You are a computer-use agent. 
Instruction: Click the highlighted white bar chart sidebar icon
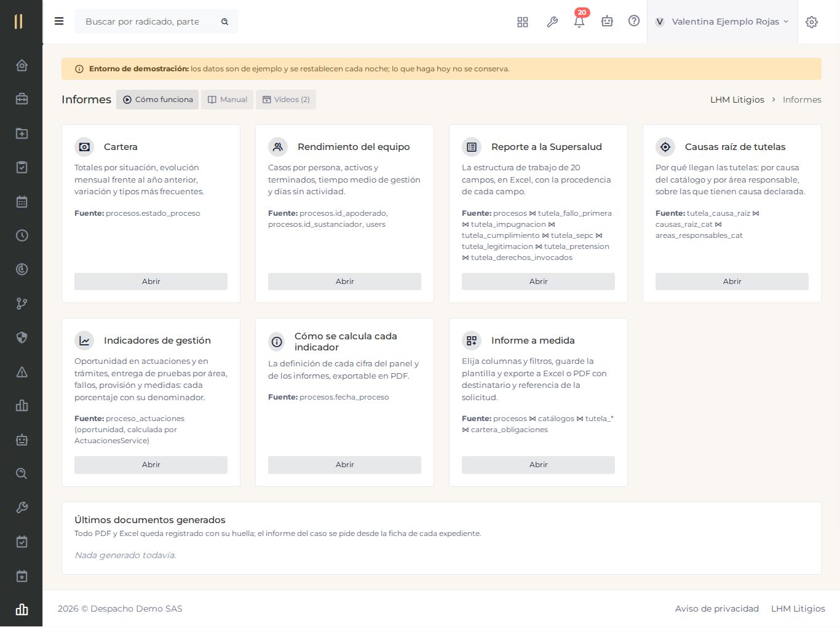22,610
